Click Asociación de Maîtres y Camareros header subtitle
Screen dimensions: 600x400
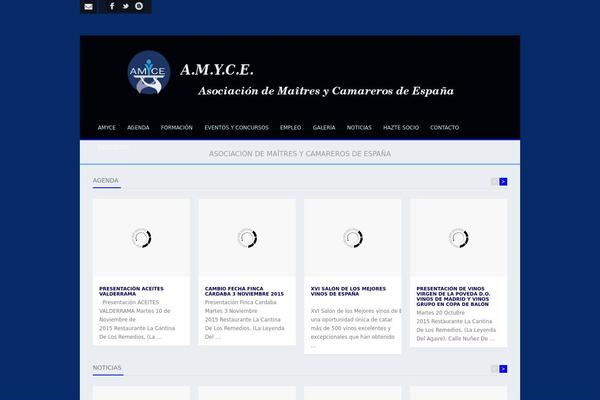point(326,91)
